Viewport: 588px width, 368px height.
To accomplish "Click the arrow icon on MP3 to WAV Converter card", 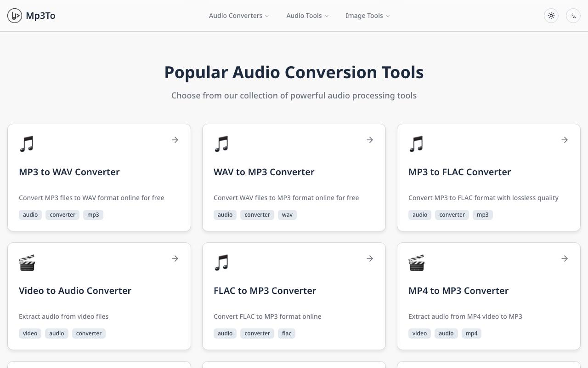I will [x=175, y=140].
